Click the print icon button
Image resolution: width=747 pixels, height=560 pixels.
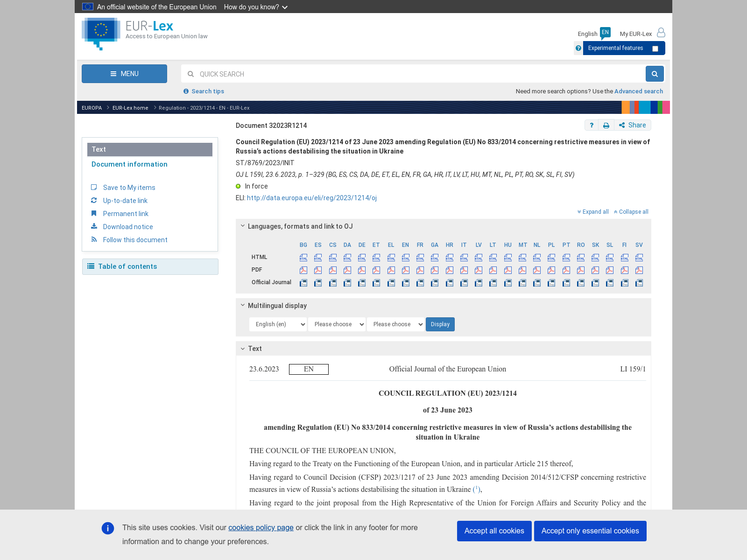(x=606, y=125)
